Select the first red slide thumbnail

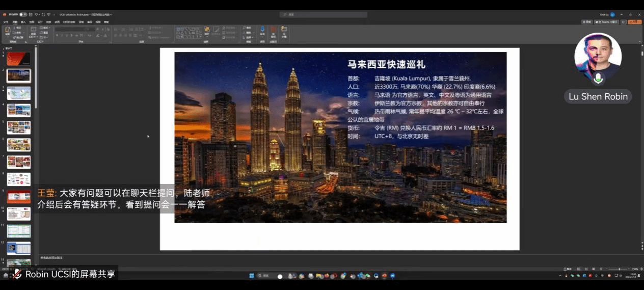coord(19,59)
